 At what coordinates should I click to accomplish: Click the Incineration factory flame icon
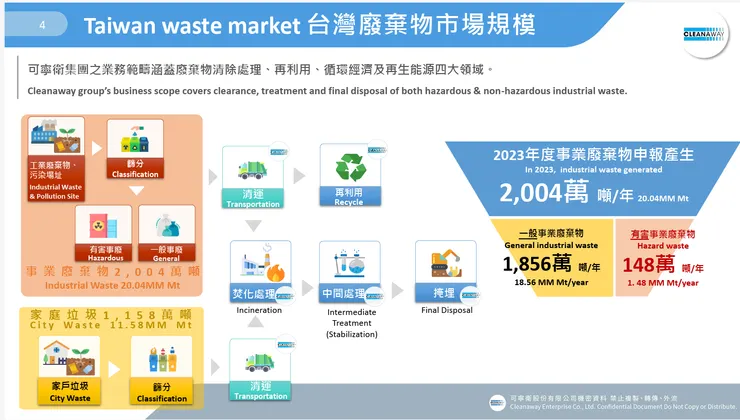click(261, 264)
